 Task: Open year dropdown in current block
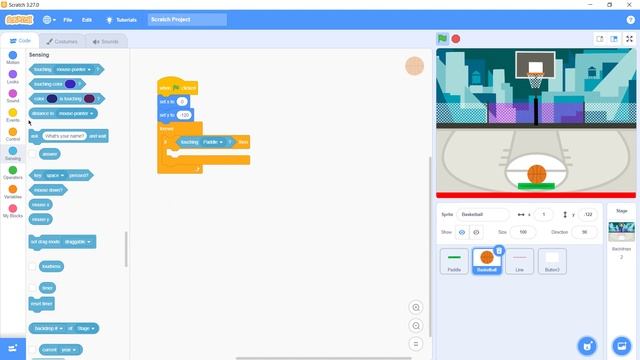click(x=69, y=350)
